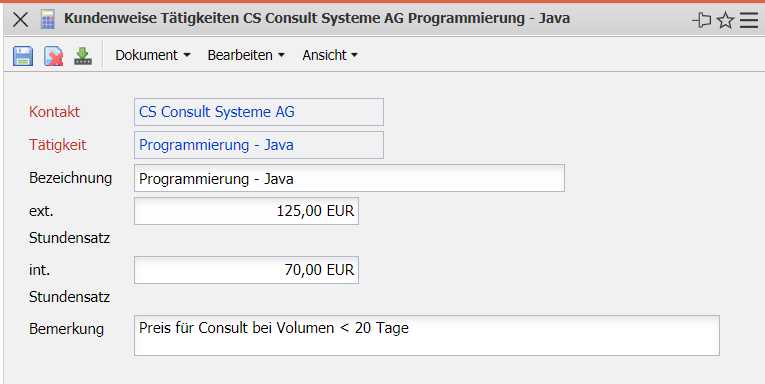Image resolution: width=765 pixels, height=384 pixels.
Task: Click the blue floppy disk save icon
Action: [23, 56]
